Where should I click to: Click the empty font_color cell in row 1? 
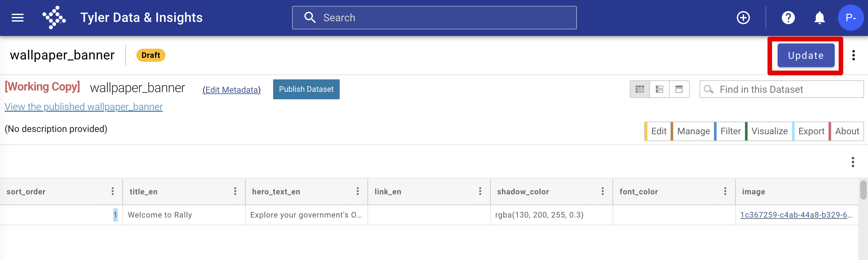(674, 215)
